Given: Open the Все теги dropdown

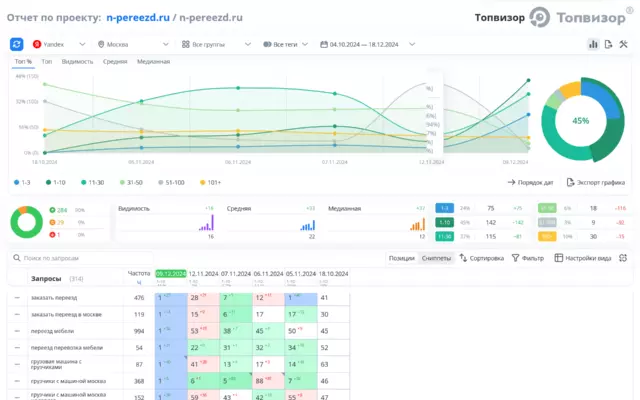Looking at the screenshot, I should [285, 44].
